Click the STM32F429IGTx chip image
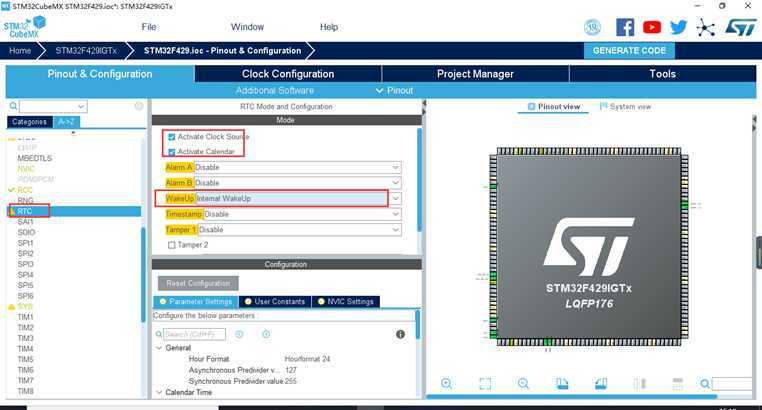762x410 pixels. tap(589, 246)
